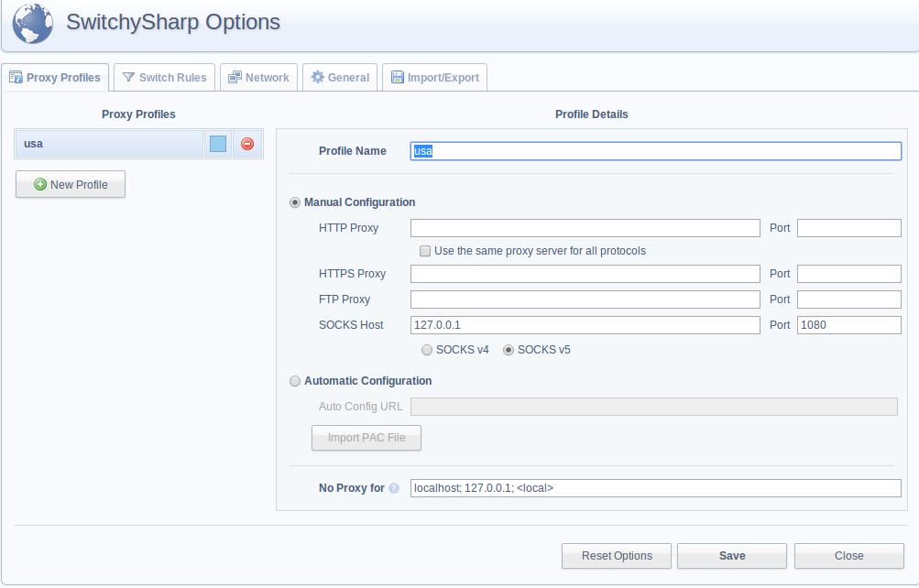Click the HTTP Proxy address field
The image size is (919, 588).
(x=585, y=228)
